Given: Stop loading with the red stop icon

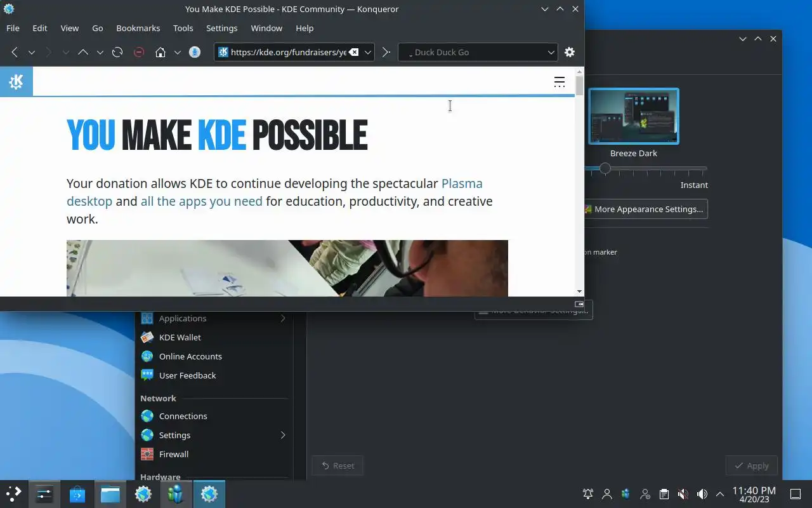Looking at the screenshot, I should tap(139, 52).
